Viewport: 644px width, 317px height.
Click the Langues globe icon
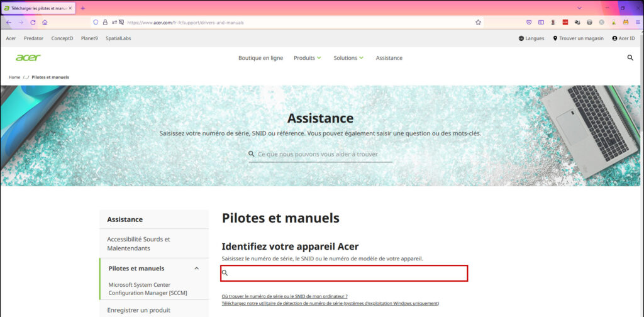click(x=521, y=38)
